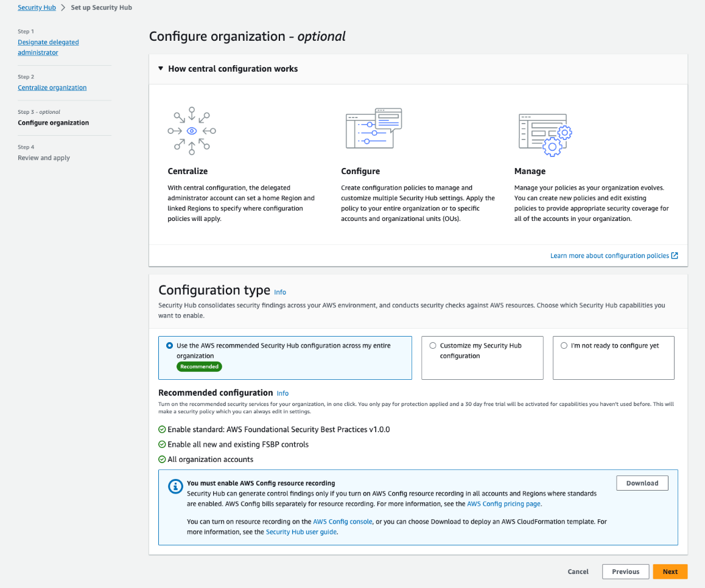
Task: Click the Security Hub breadcrumb link
Action: [x=37, y=7]
